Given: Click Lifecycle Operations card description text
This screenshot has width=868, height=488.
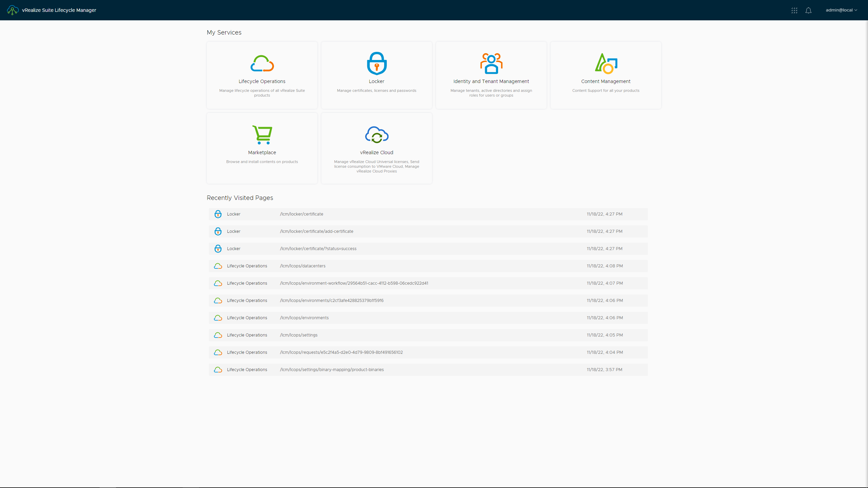Looking at the screenshot, I should (262, 93).
